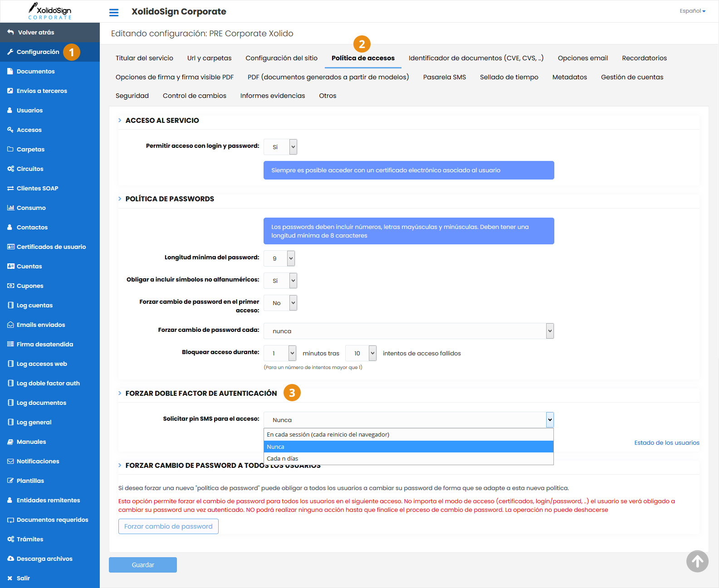Open the Informes evidencias tab
This screenshot has height=588, width=719.
[x=273, y=96]
